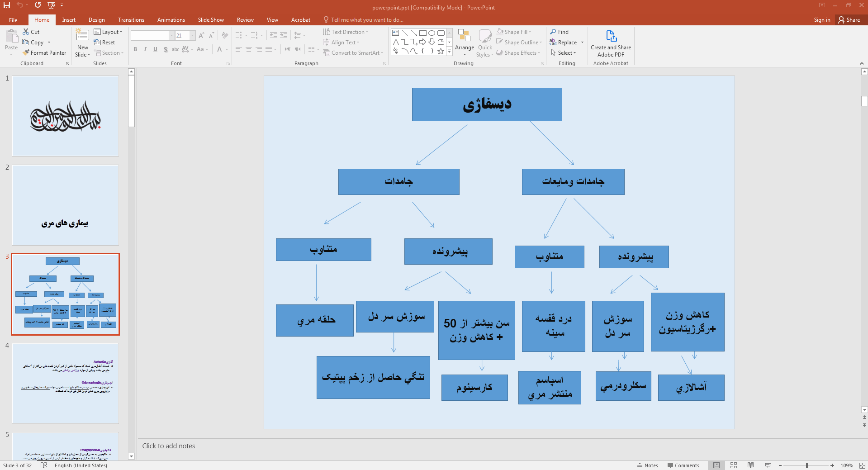Start Slide Show from status bar icon
Viewport: 868px width, 470px height.
(x=768, y=465)
